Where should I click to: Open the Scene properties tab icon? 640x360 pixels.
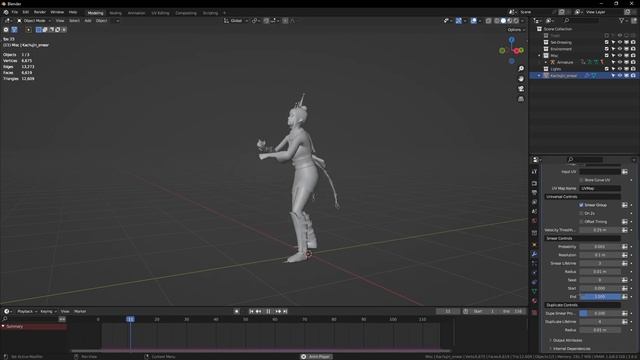click(x=534, y=211)
